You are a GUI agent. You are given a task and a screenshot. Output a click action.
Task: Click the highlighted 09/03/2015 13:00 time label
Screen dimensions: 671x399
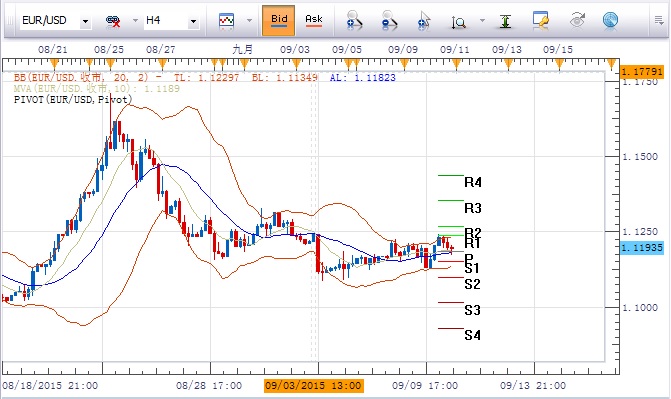click(x=314, y=386)
